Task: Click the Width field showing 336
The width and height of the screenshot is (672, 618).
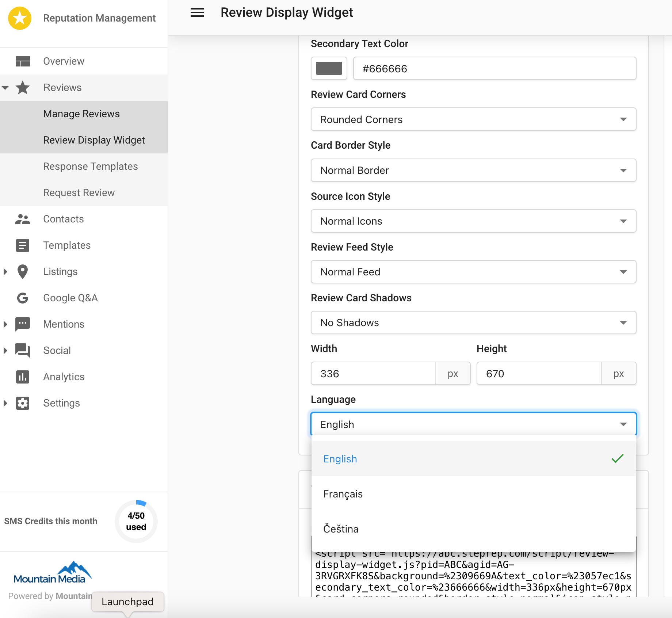Action: click(x=373, y=373)
